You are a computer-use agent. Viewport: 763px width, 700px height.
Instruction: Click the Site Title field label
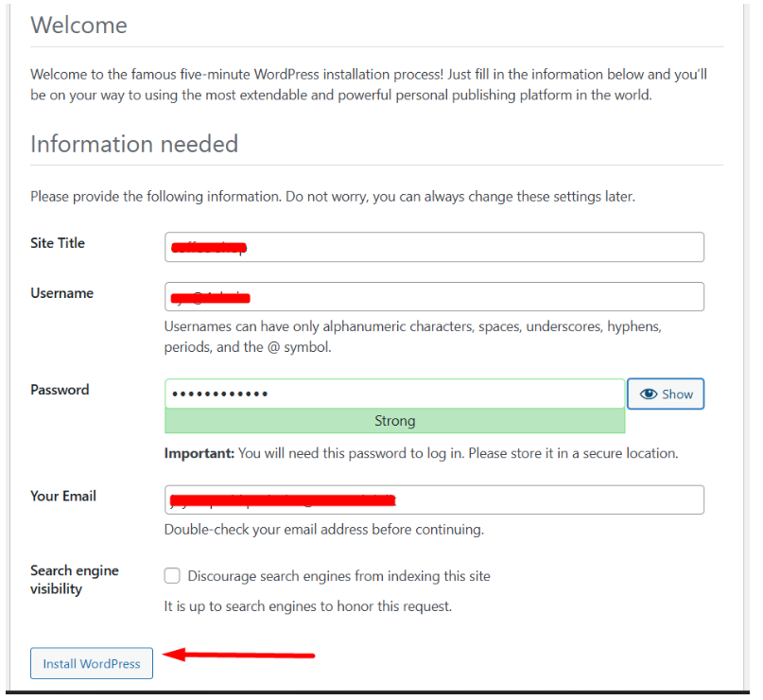click(58, 243)
